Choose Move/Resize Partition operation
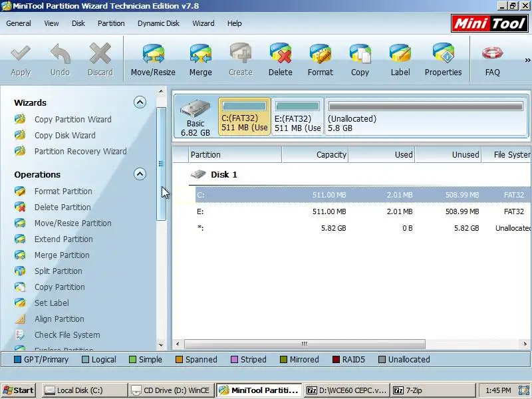 click(72, 223)
